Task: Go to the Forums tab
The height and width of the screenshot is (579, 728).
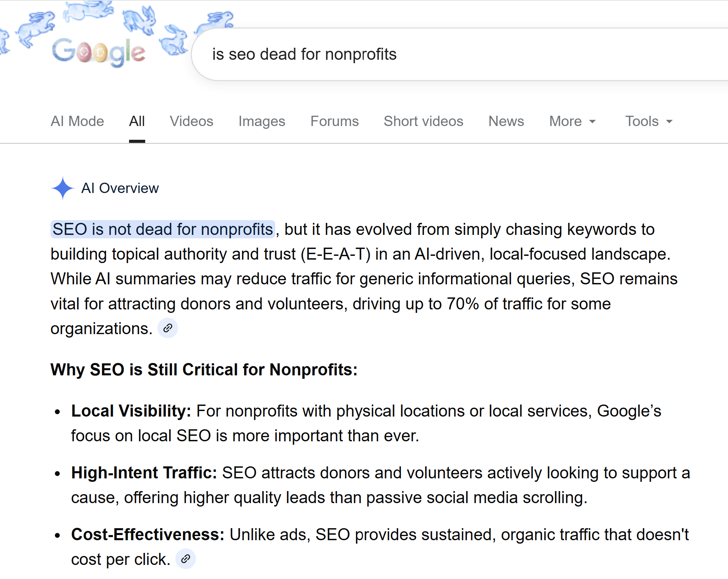Action: pyautogui.click(x=334, y=121)
